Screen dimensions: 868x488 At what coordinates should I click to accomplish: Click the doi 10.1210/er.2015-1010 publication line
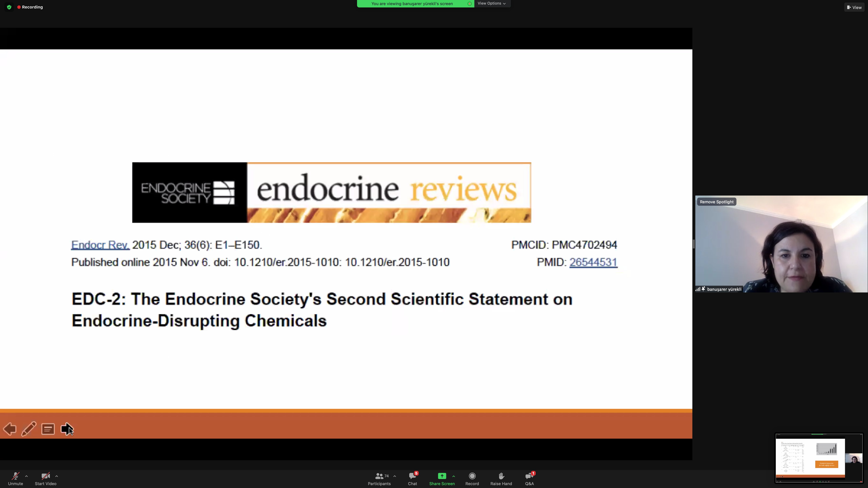pyautogui.click(x=260, y=262)
